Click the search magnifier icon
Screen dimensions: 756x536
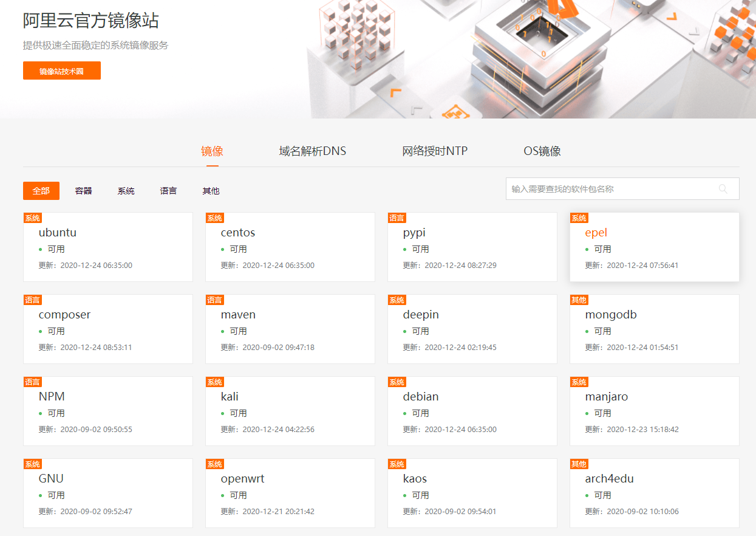[x=723, y=189]
